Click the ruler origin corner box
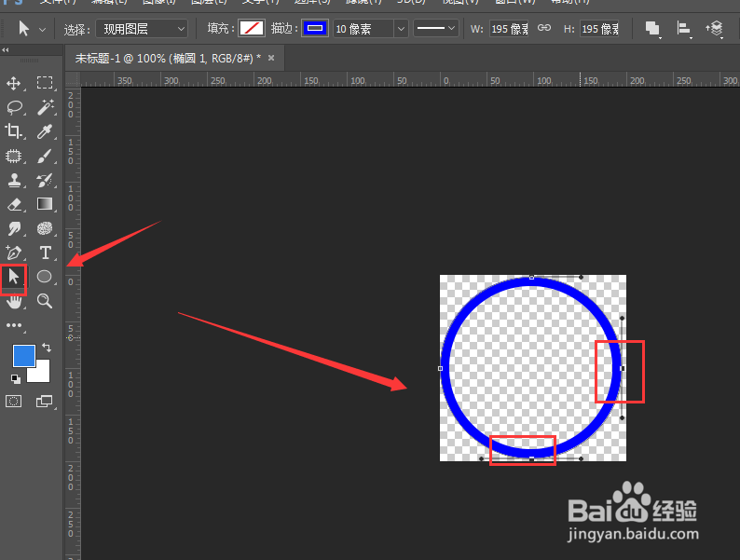 point(73,79)
